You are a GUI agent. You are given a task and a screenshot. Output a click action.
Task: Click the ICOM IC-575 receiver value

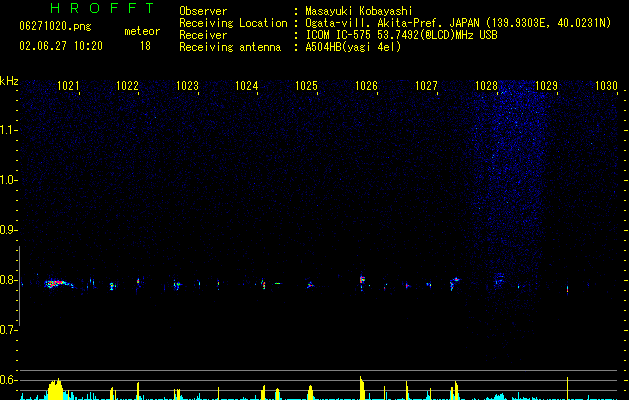coord(401,35)
